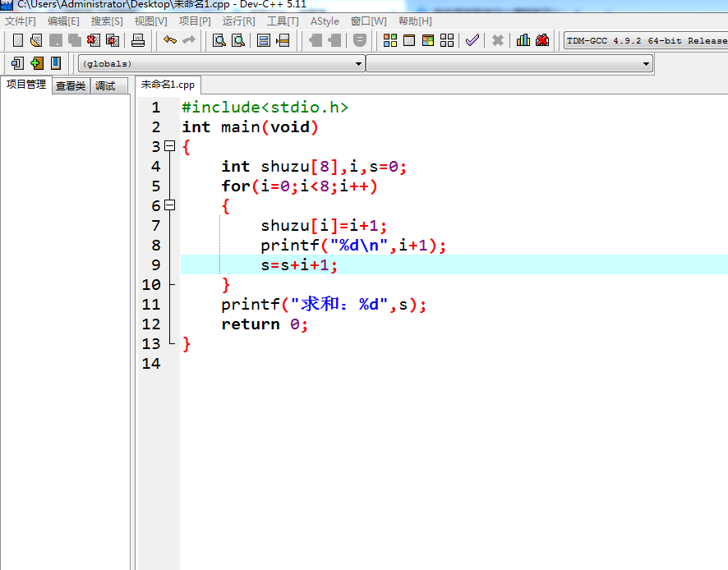Collapse the fold marker at line 3

(170, 146)
